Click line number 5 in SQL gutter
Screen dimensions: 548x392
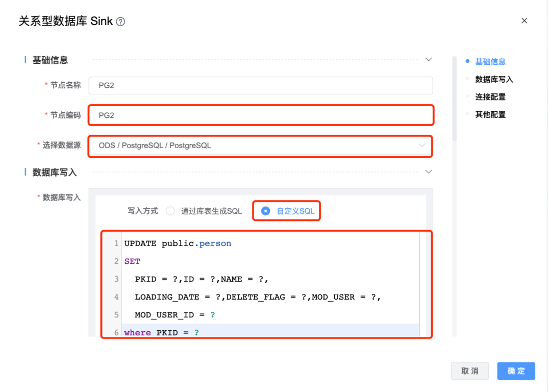click(x=116, y=315)
